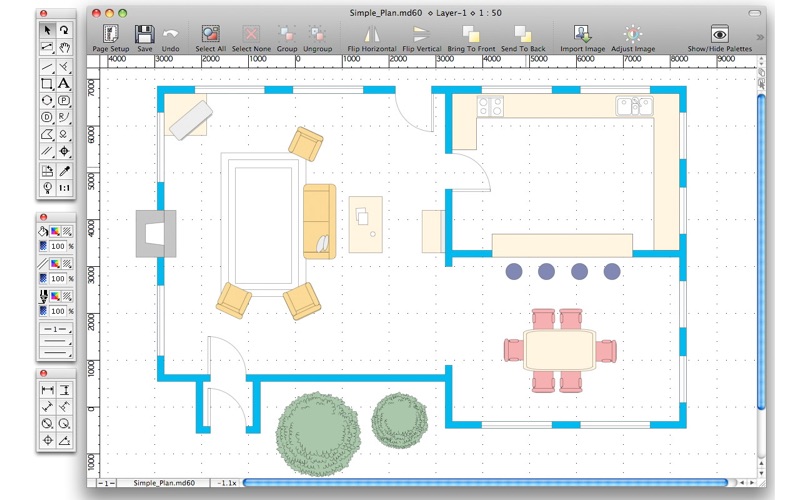
Task: Click Bring To Front
Action: [x=471, y=38]
